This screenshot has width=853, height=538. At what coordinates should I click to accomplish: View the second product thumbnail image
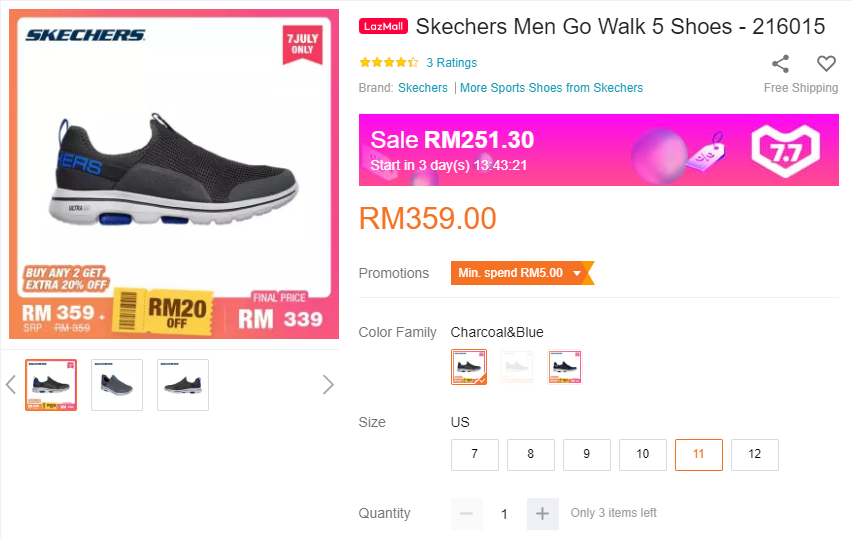click(117, 385)
